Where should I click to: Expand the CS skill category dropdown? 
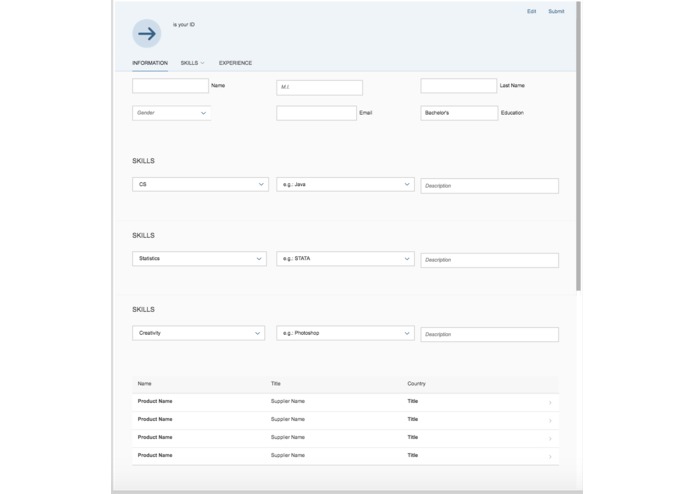point(200,184)
